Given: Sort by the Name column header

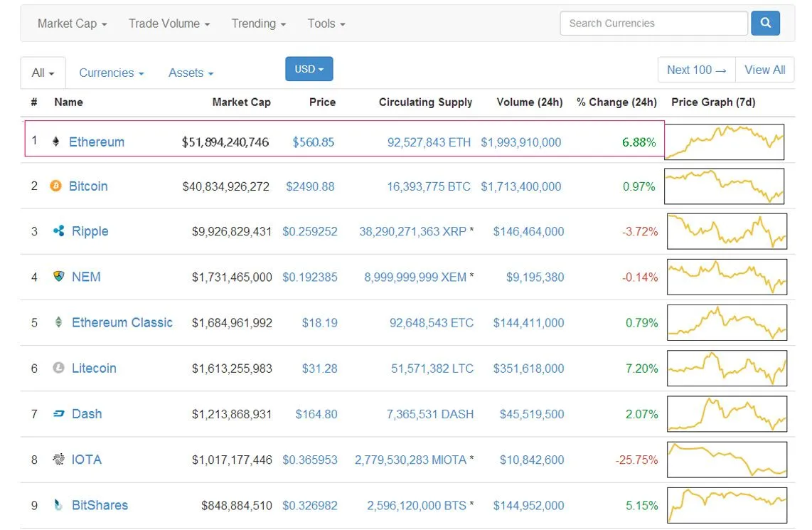Looking at the screenshot, I should [x=68, y=102].
